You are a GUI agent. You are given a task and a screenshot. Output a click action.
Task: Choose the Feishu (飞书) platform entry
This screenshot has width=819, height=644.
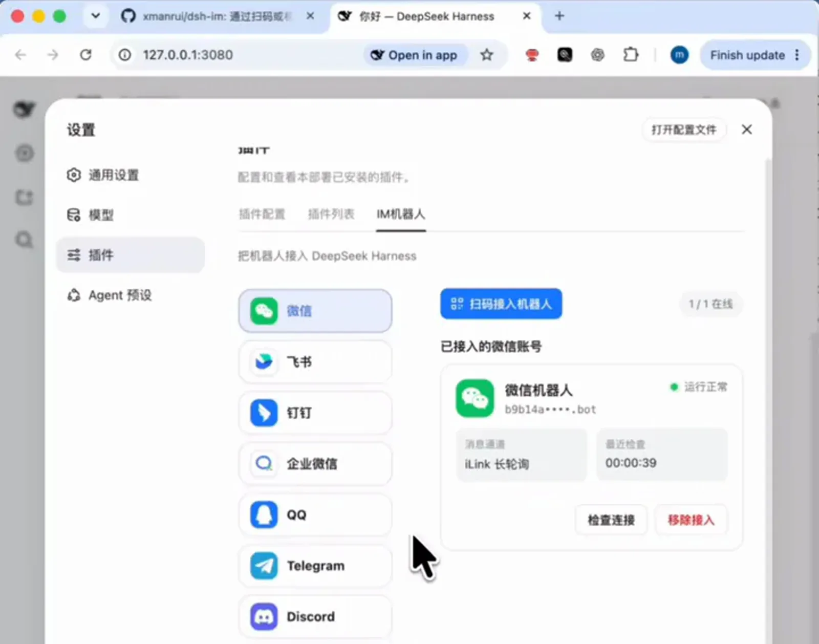[x=315, y=362]
